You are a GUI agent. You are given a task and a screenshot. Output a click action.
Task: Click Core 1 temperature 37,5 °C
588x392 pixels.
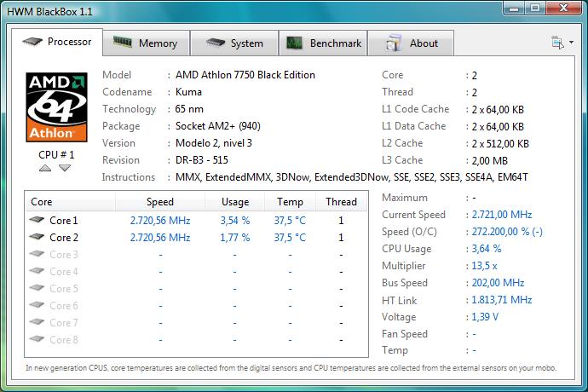pos(290,221)
